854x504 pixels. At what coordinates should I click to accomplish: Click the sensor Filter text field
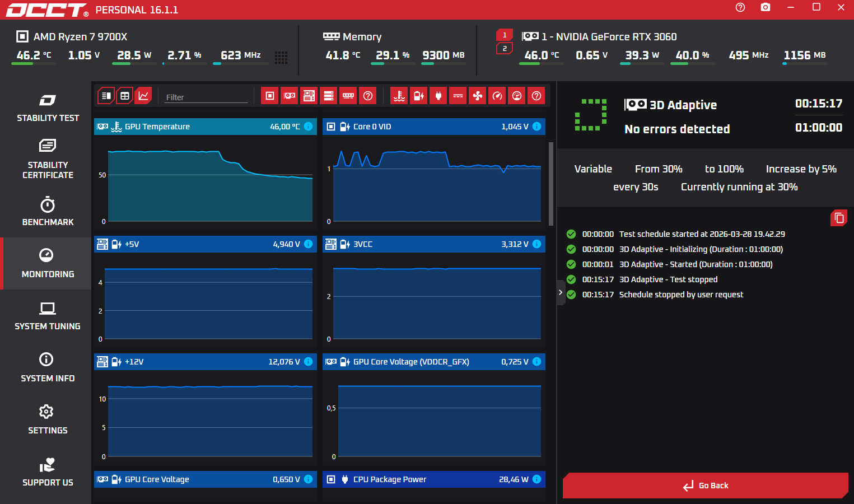click(x=206, y=97)
